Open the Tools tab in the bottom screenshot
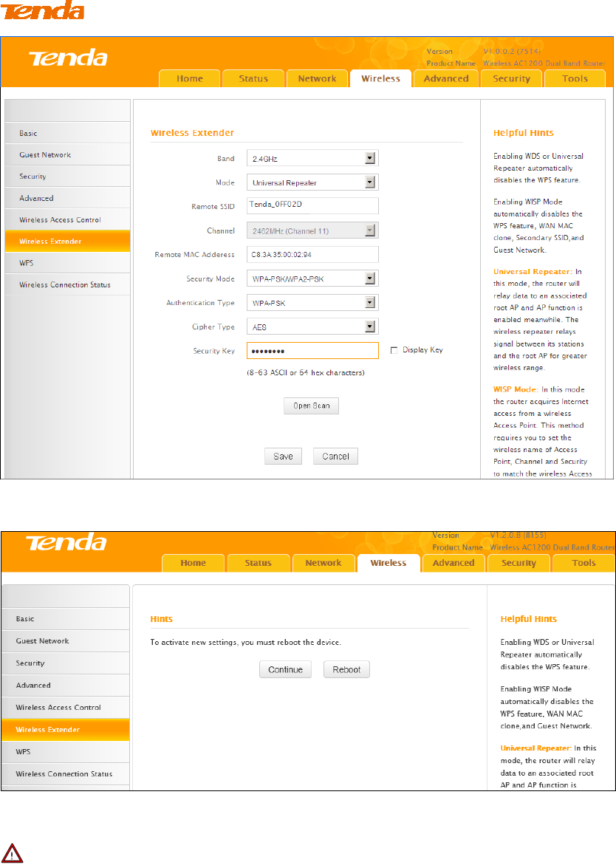Viewport: 616px width, 868px height. [x=584, y=563]
